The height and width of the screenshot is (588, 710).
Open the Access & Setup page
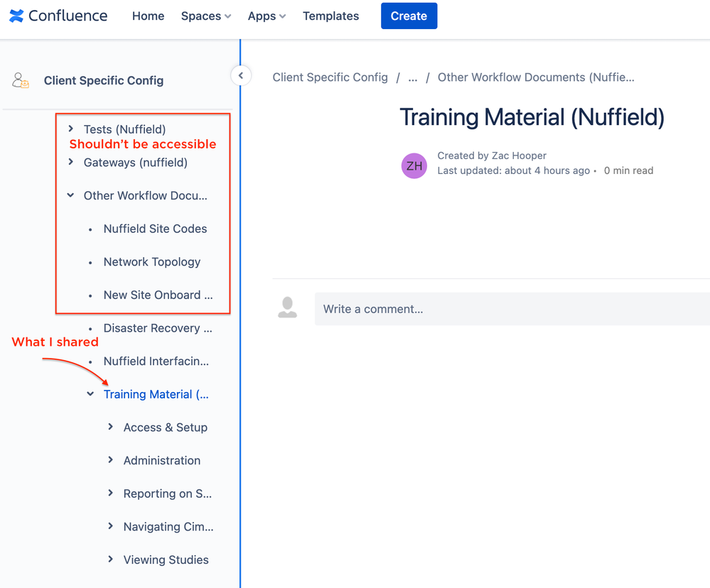click(166, 428)
